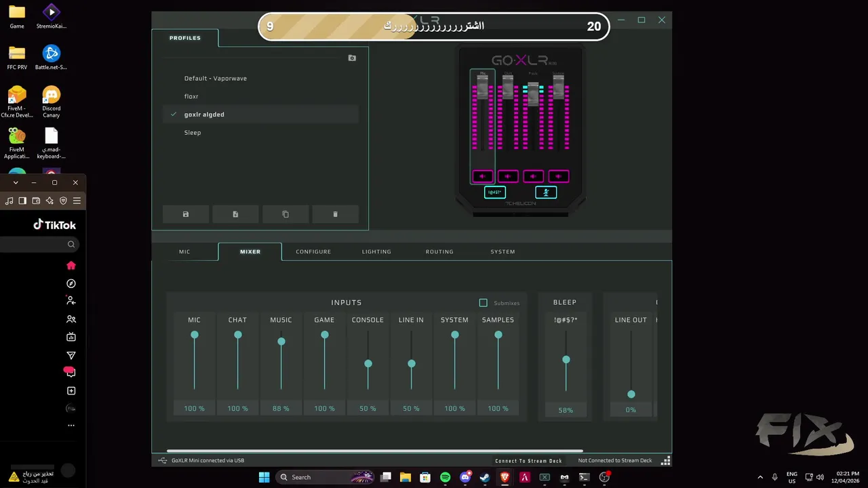Click the LINE IN volume slider handle

(x=412, y=364)
